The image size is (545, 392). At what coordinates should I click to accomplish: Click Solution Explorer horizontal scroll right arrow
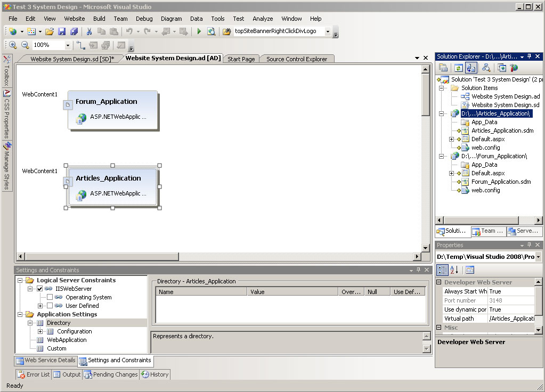point(539,220)
